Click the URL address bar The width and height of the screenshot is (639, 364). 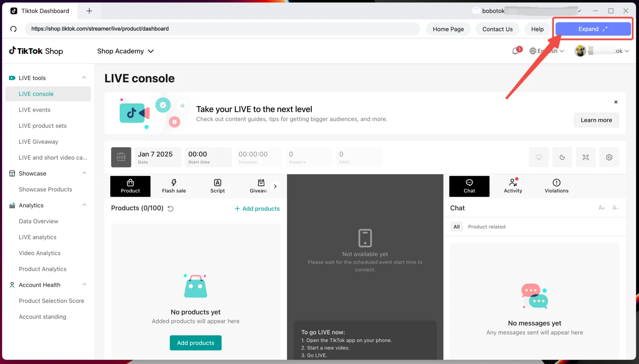click(x=222, y=29)
